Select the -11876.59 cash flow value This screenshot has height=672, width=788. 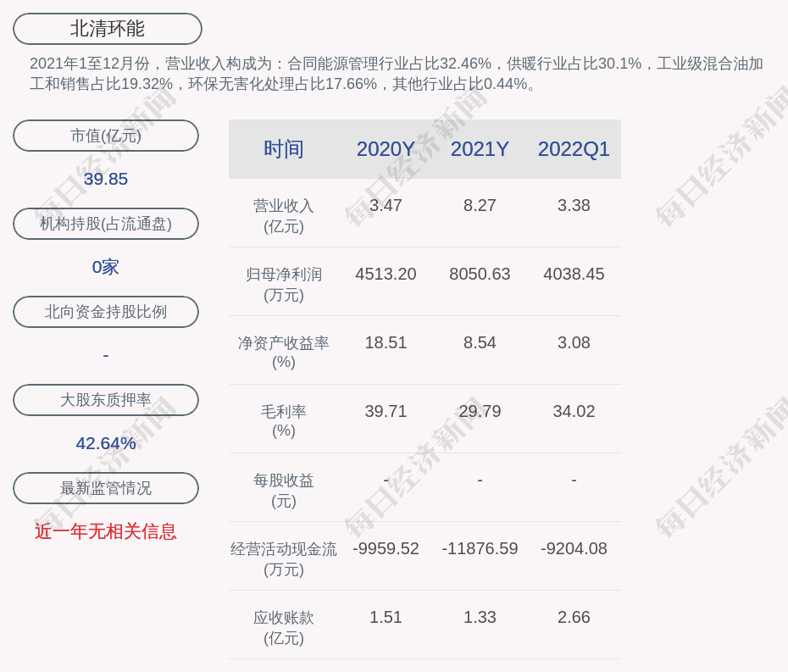pos(480,548)
